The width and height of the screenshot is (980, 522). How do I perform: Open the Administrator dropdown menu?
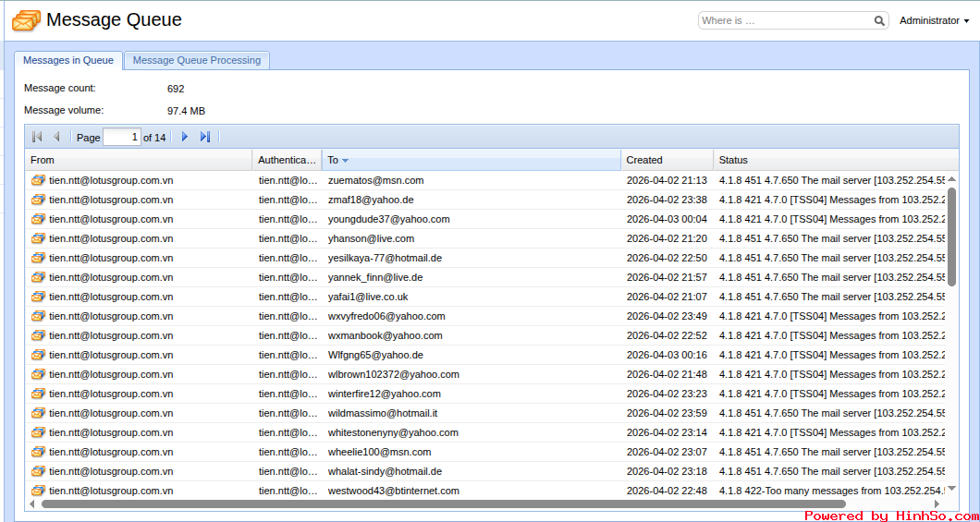[934, 20]
